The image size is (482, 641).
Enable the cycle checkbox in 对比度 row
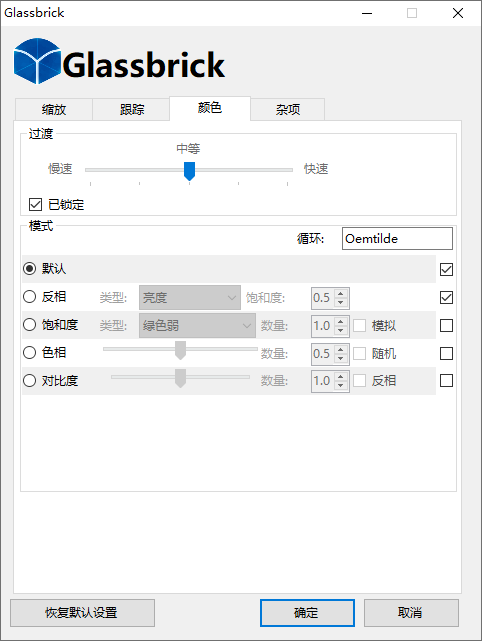pyautogui.click(x=446, y=381)
